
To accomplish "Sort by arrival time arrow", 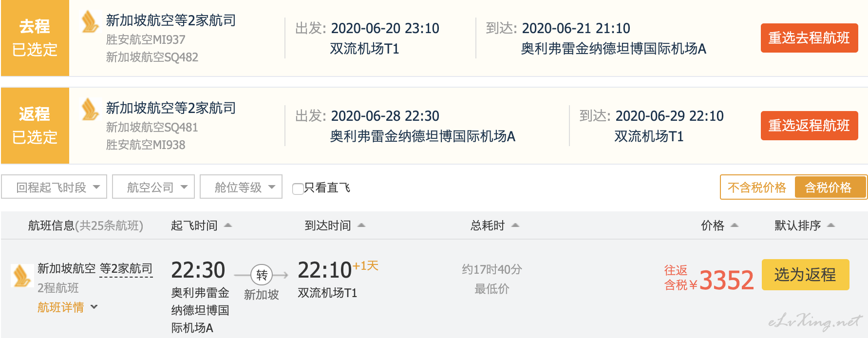I will (361, 225).
